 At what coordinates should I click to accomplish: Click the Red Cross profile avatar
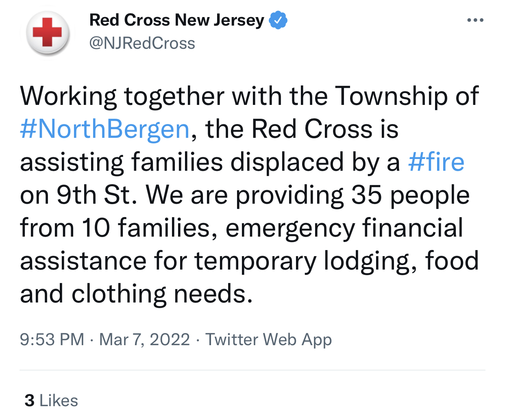pyautogui.click(x=47, y=33)
